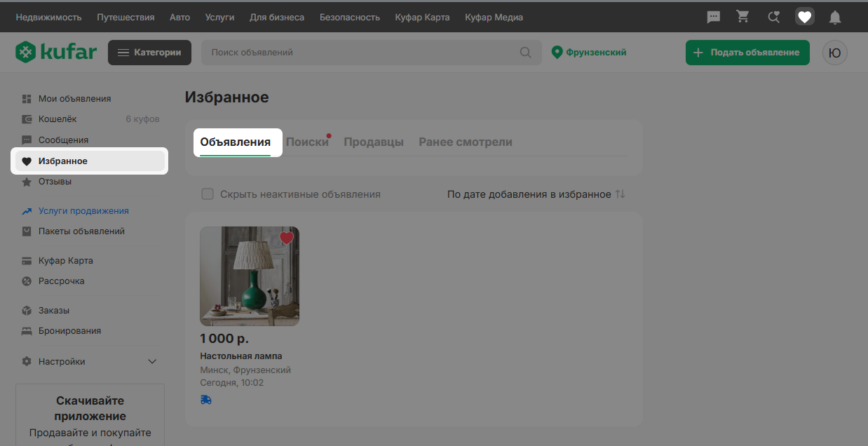
Task: Open the shopping cart icon
Action: pos(743,17)
